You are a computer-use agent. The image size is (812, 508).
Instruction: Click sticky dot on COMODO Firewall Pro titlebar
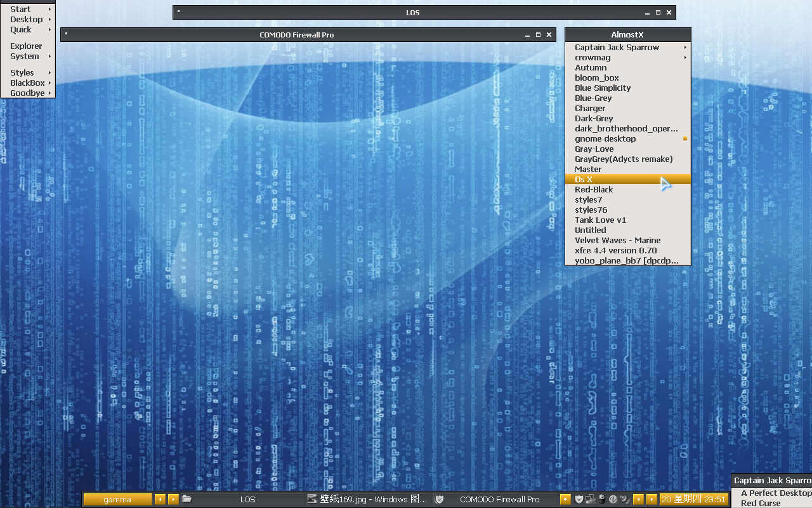(67, 34)
